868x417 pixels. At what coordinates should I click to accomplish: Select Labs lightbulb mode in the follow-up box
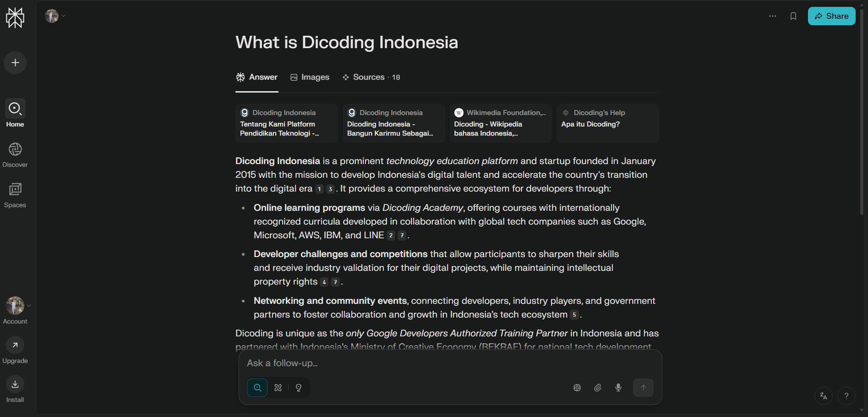299,388
